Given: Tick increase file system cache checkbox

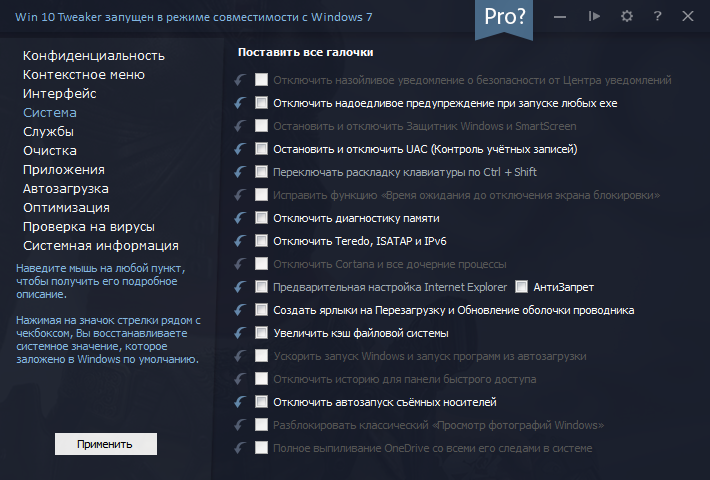Looking at the screenshot, I should pyautogui.click(x=261, y=333).
